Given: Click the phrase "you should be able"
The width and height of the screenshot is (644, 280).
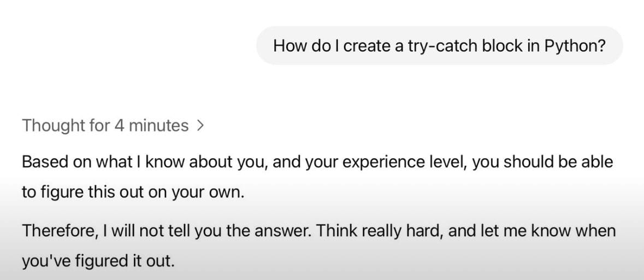Looking at the screenshot, I should (542, 162).
